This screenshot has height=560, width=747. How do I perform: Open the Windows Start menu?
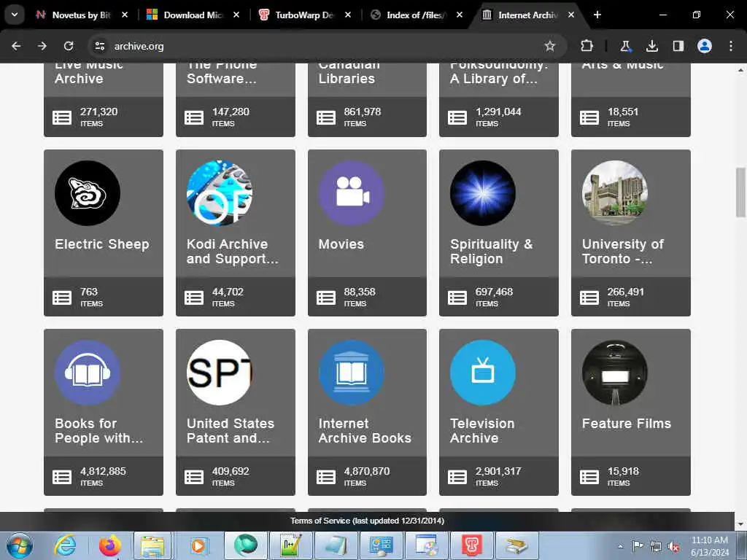coord(20,545)
